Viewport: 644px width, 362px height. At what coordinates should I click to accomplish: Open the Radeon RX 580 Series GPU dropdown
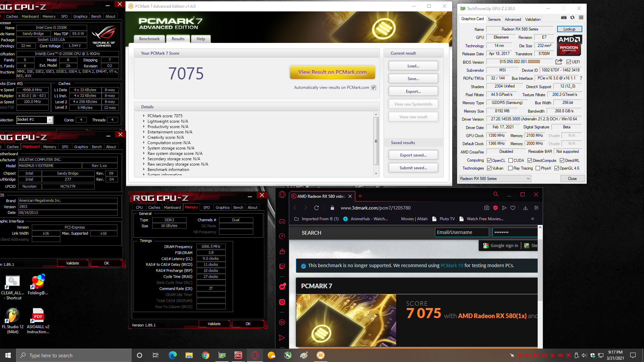click(495, 179)
